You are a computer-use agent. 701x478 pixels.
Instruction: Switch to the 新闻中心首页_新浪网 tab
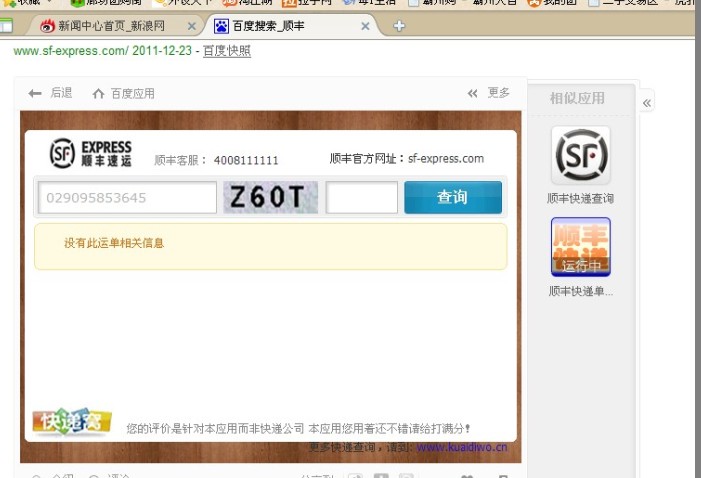coord(112,26)
